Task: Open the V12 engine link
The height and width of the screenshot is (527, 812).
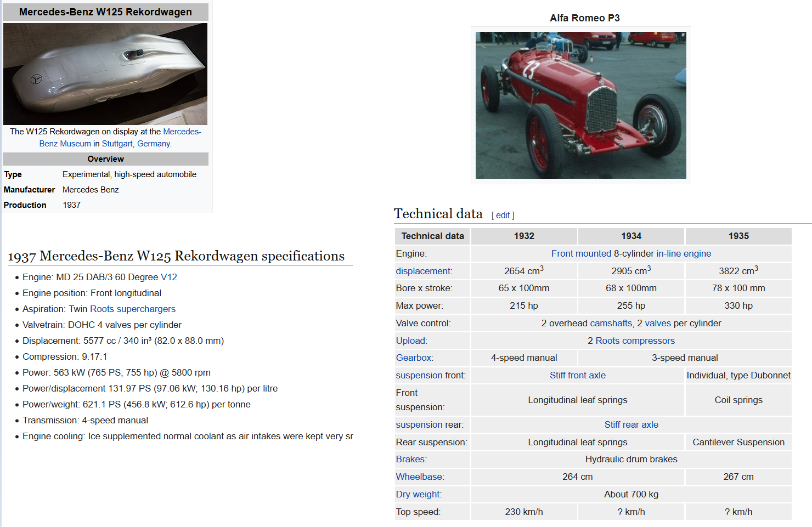Action: point(169,277)
